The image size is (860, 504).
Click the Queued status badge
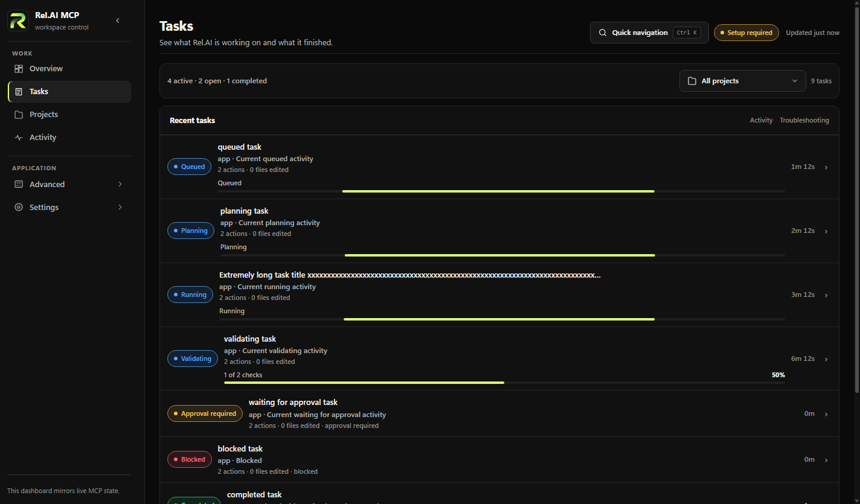click(189, 167)
